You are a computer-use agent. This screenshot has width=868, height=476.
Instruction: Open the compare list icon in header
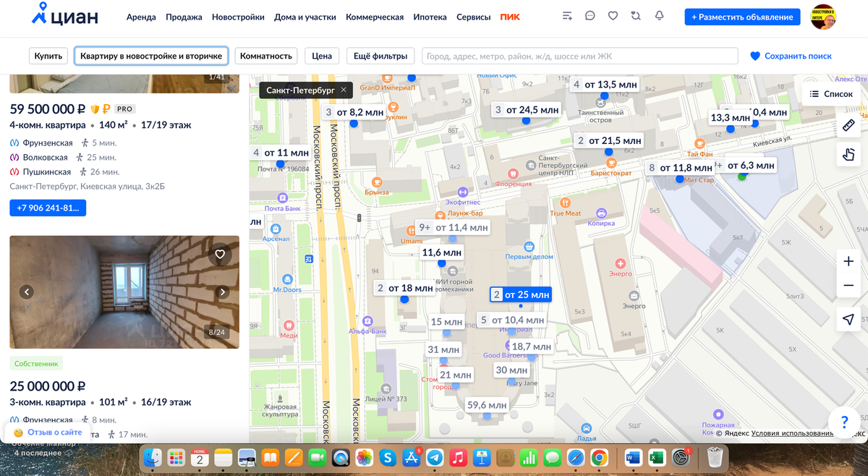click(567, 16)
